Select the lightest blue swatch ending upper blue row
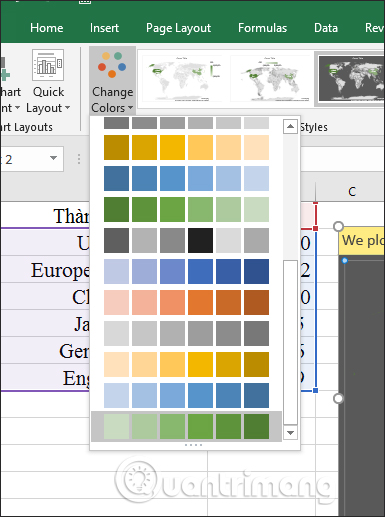Image resolution: width=385 pixels, height=517 pixels. pyautogui.click(x=256, y=178)
